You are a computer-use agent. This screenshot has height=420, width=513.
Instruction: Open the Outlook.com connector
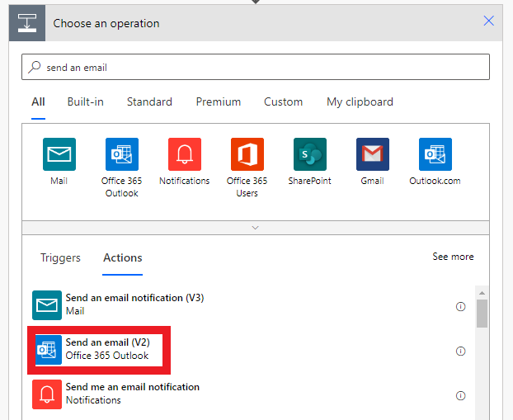pyautogui.click(x=435, y=154)
